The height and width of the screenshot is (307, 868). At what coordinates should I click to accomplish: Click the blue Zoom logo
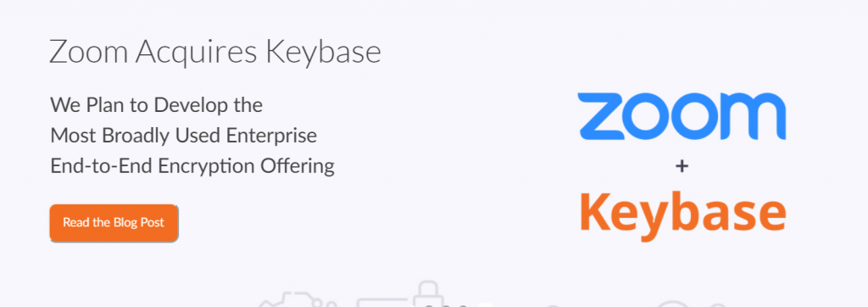682,116
